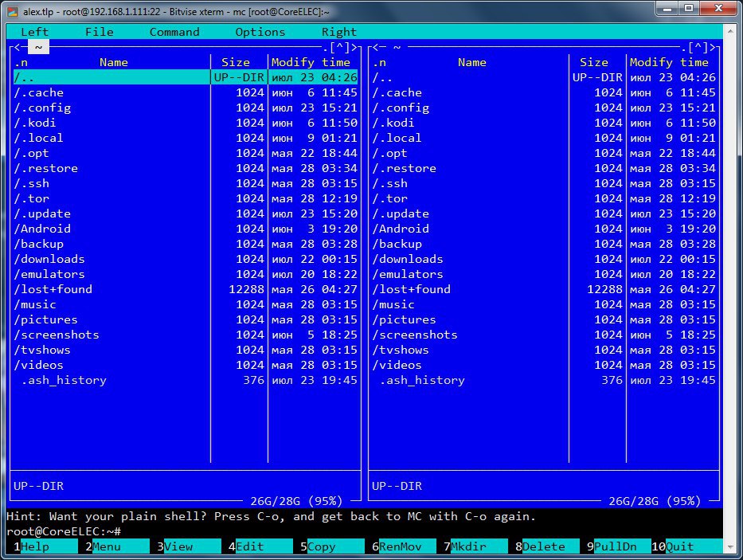Click right panel history back arrow '<'
Image resolution: width=743 pixels, height=560 pixels.
tap(375, 47)
